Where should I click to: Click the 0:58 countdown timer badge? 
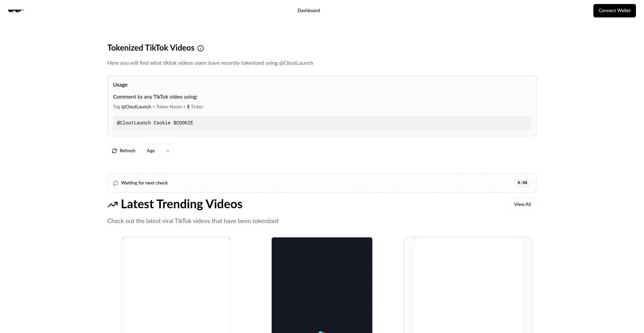[522, 183]
